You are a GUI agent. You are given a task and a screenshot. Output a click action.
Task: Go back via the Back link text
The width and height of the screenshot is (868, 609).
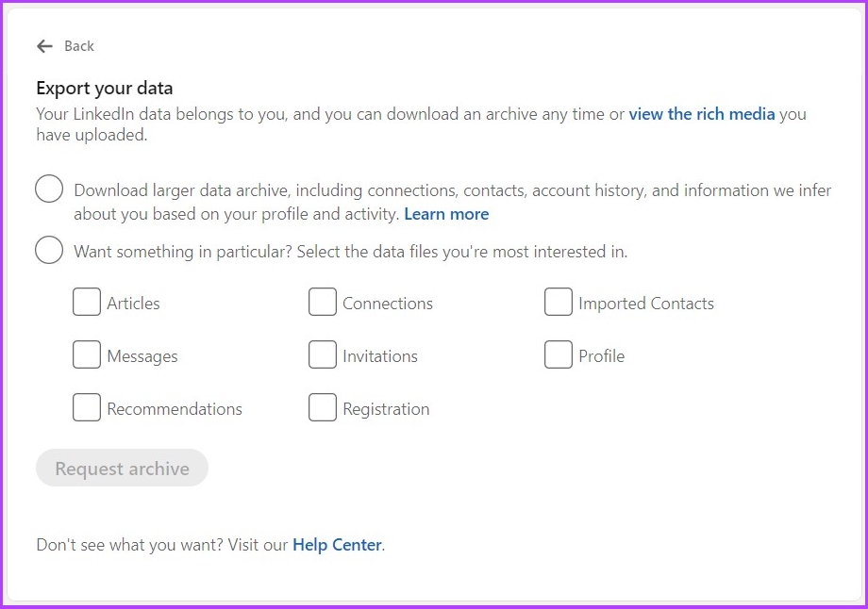[x=79, y=46]
